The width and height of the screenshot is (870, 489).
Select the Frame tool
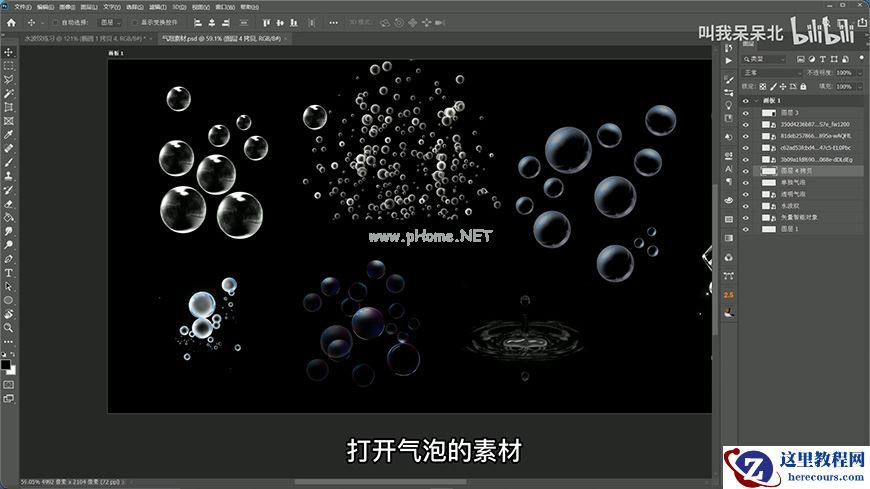tap(9, 121)
